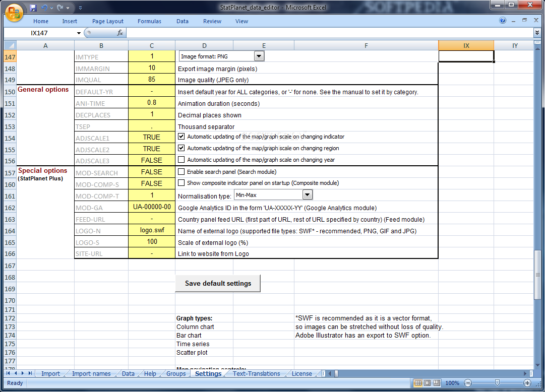The height and width of the screenshot is (392, 545).
Task: Check Show composite indicator panel on startup
Action: [181, 182]
